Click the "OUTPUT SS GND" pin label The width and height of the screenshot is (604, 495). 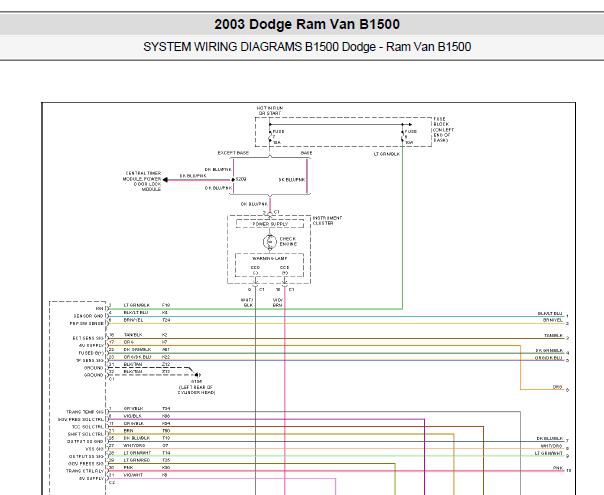(x=86, y=441)
